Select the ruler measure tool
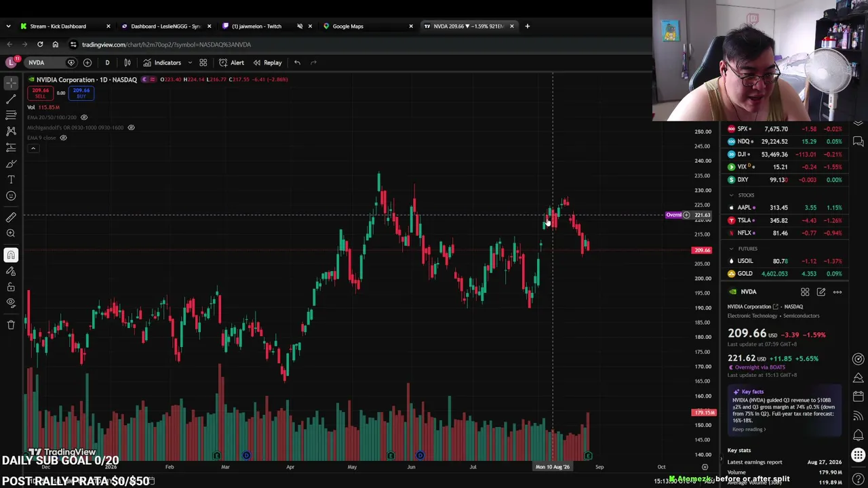Viewport: 868px width, 488px height. pos(11,218)
